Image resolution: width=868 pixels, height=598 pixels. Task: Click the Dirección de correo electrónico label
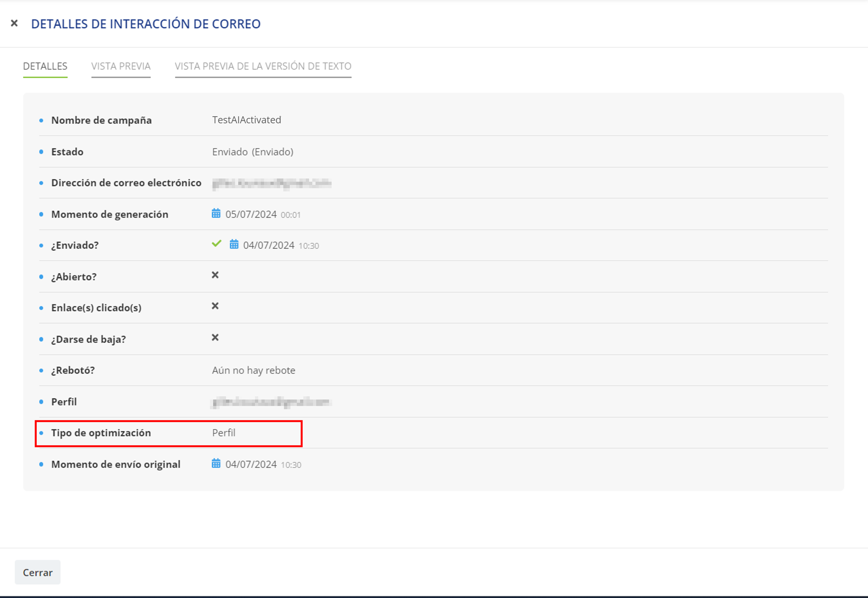[126, 183]
